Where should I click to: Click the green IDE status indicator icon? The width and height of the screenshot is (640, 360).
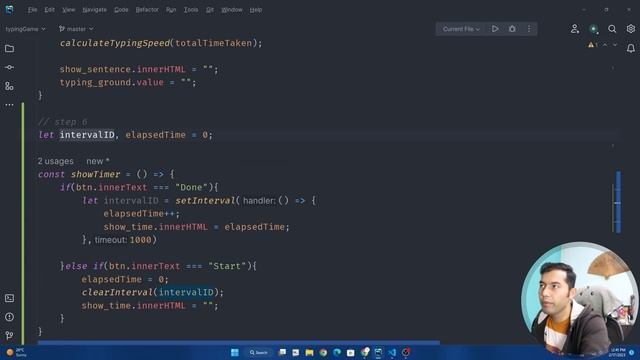pyautogui.click(x=593, y=29)
